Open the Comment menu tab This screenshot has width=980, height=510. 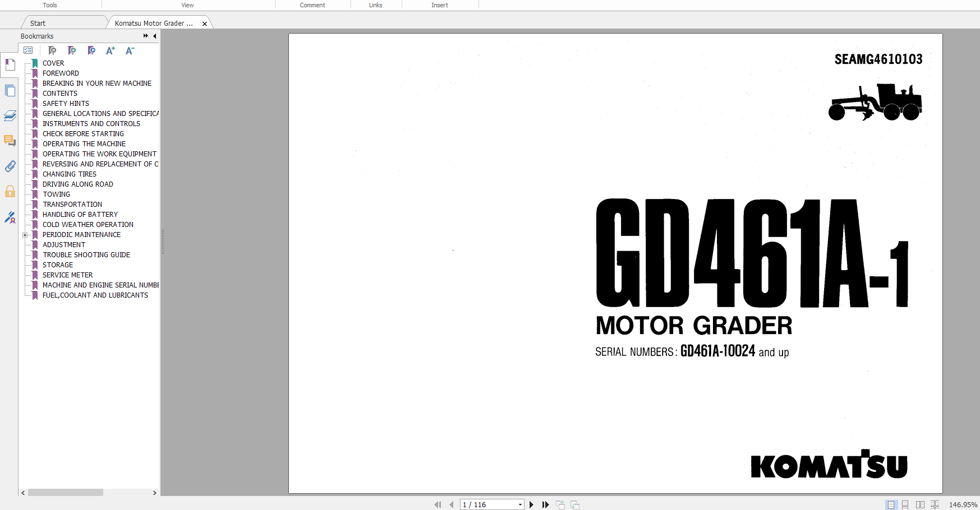(312, 5)
